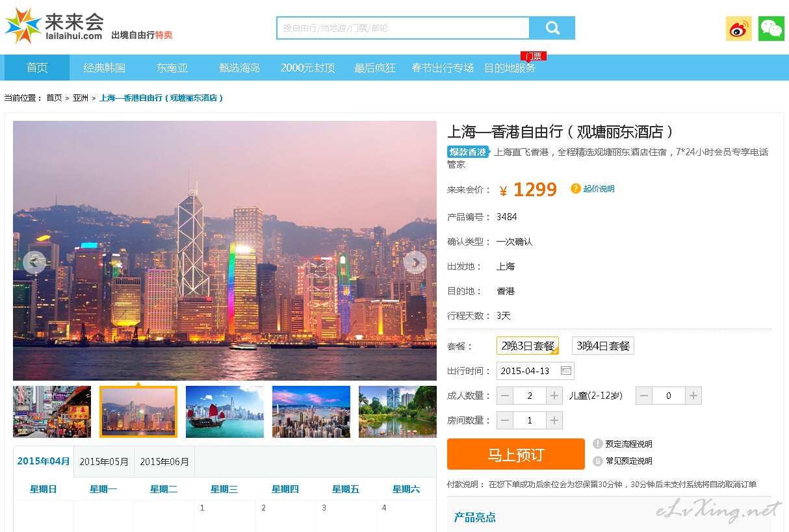The height and width of the screenshot is (532, 789).
Task: Click into the top search input field
Action: [403, 28]
